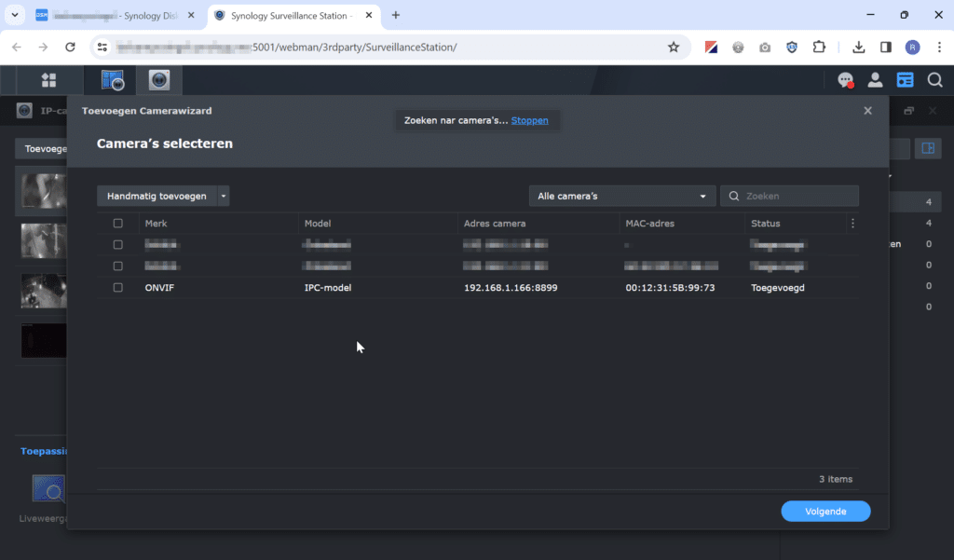Screen dimensions: 954x560
Task: Expand the Handmatig toevoegen dropdown arrow
Action: (224, 197)
